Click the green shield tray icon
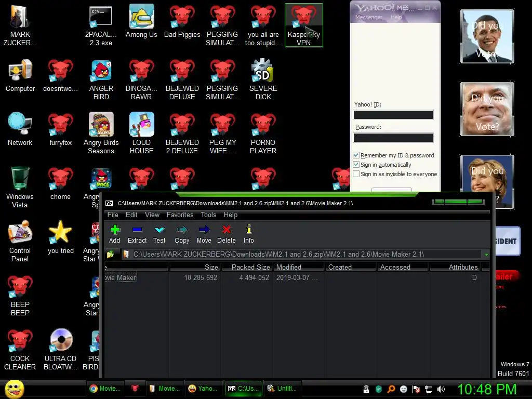The image size is (532, 399). pyautogui.click(x=379, y=389)
